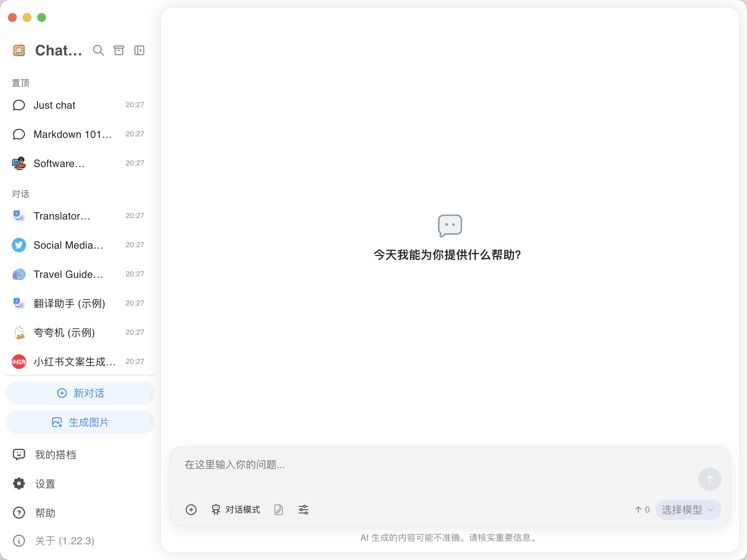Click the help question mark icon

[x=19, y=513]
